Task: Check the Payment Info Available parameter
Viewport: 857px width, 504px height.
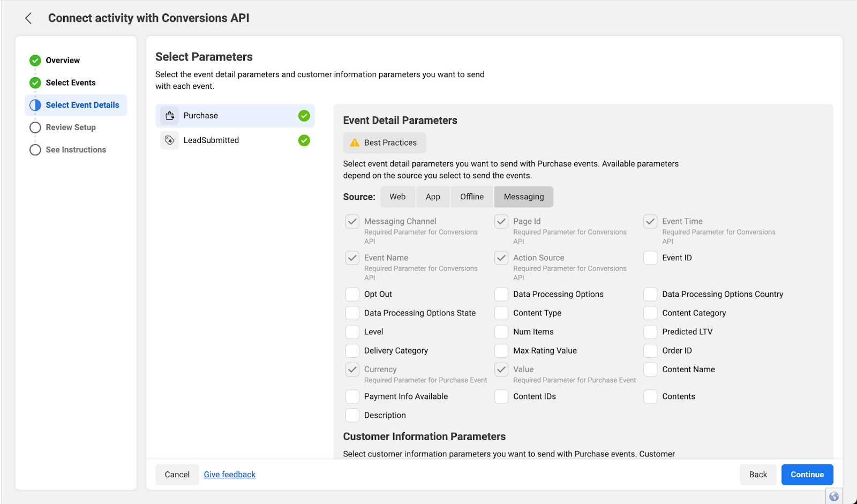Action: 352,397
